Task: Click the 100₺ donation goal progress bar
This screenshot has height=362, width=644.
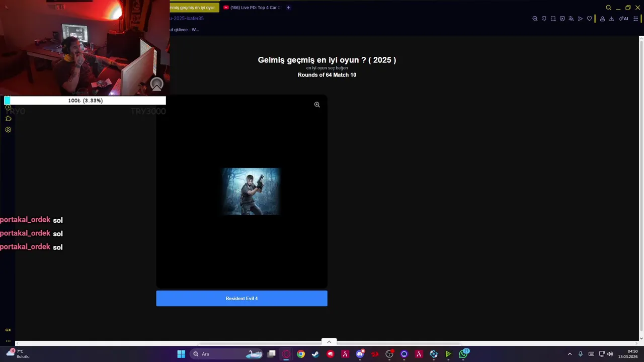Action: [85, 101]
